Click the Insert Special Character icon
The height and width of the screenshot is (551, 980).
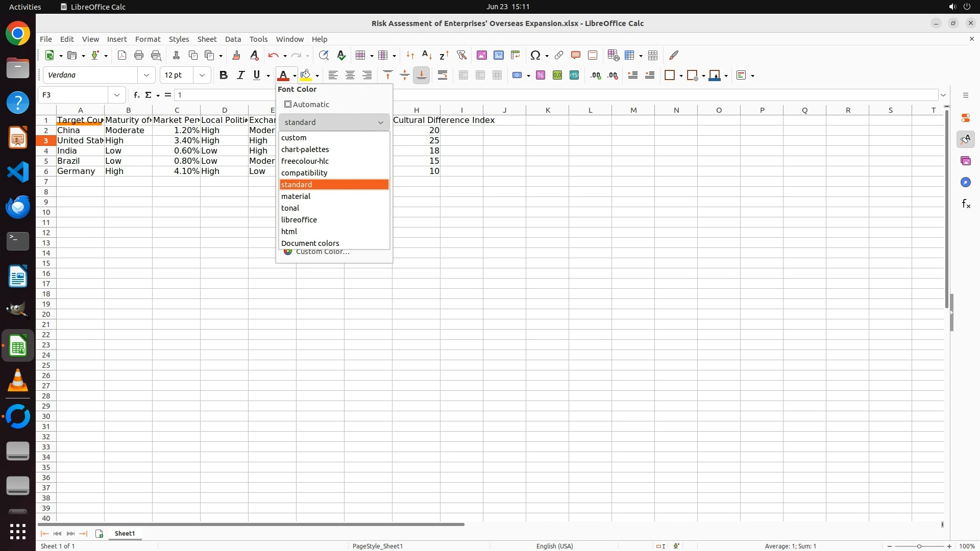tap(535, 55)
